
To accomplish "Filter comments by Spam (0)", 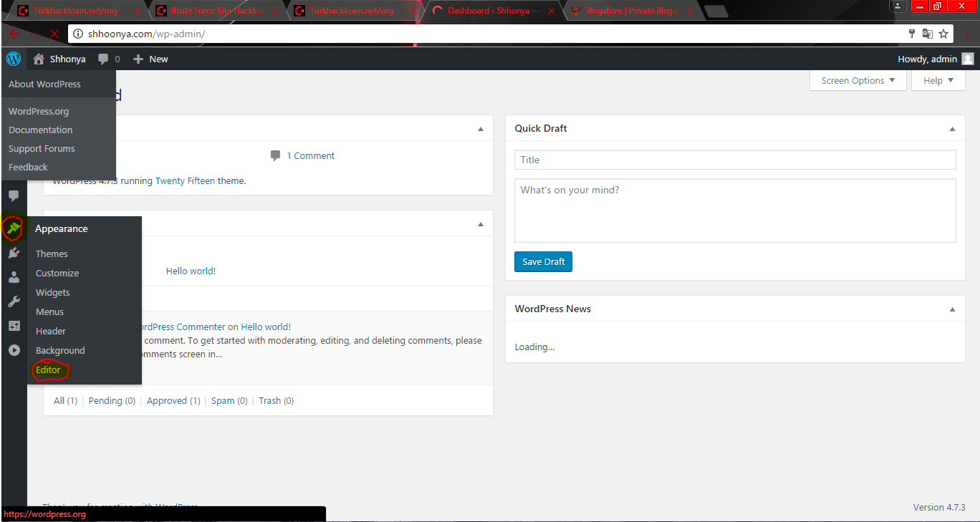I will coord(229,400).
